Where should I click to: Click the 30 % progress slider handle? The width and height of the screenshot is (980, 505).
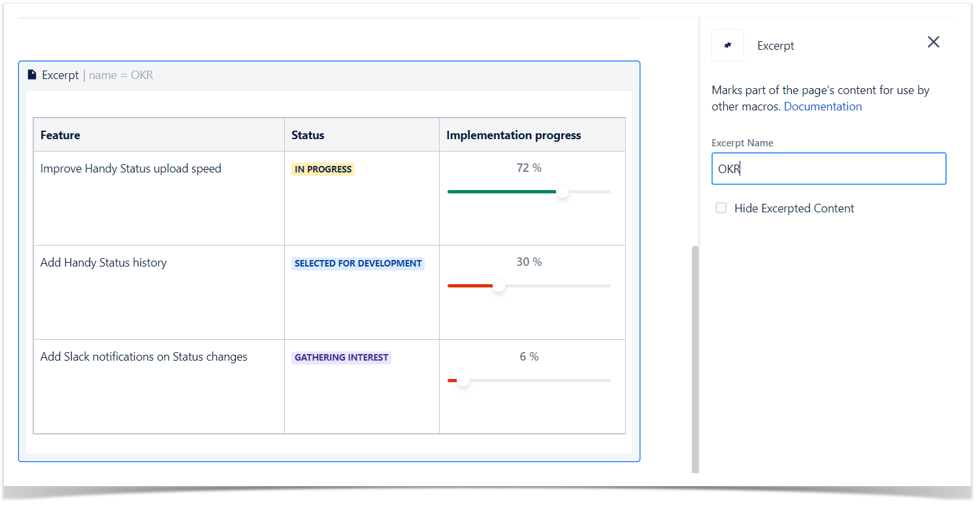[x=499, y=286]
